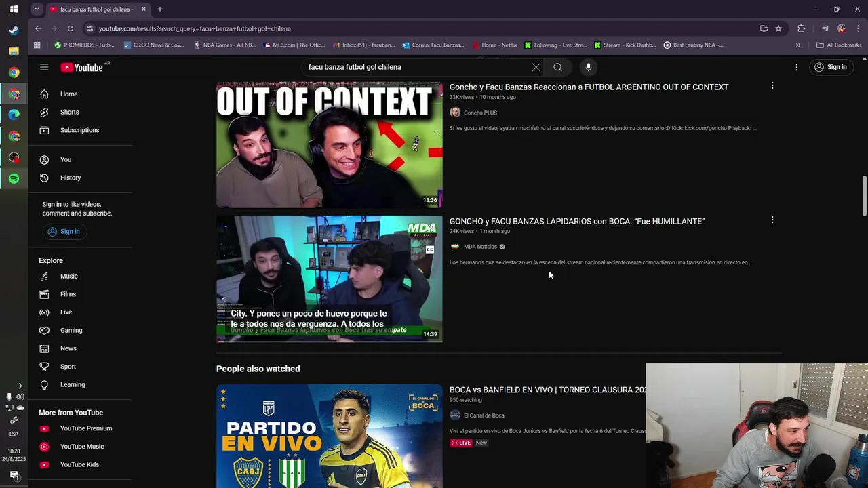Image resolution: width=868 pixels, height=488 pixels.
Task: Clear the search query with X
Action: coord(536,67)
